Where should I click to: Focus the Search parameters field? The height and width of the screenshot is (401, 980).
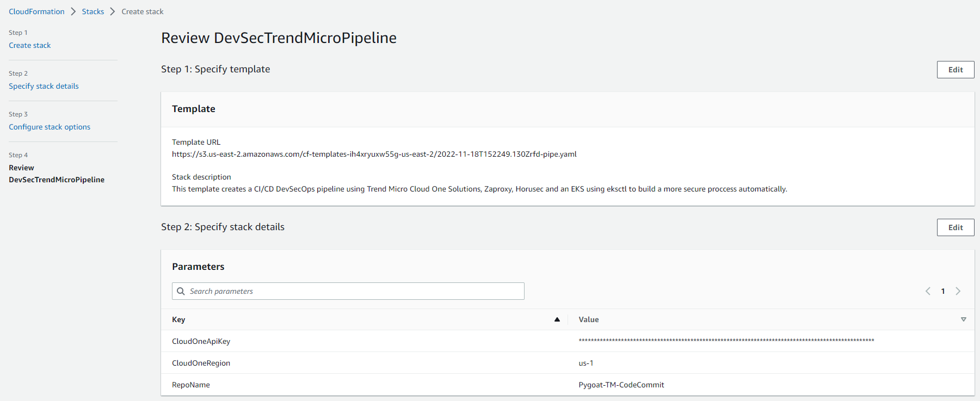pyautogui.click(x=348, y=291)
